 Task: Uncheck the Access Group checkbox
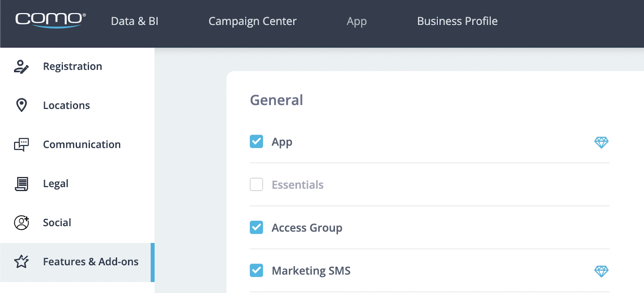[x=256, y=227]
